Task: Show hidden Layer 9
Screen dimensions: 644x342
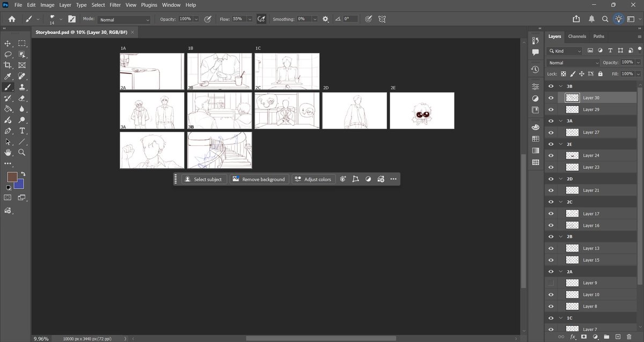Action: click(551, 282)
